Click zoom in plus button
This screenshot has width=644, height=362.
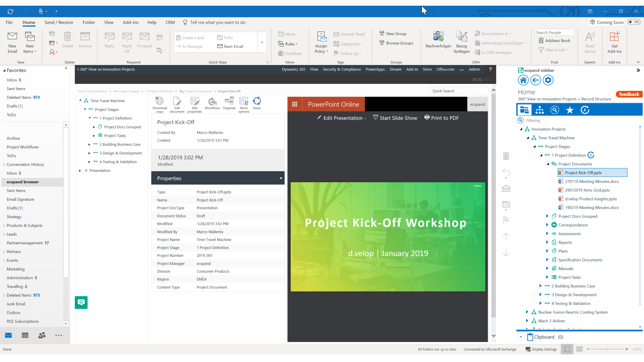pyautogui.click(x=627, y=349)
